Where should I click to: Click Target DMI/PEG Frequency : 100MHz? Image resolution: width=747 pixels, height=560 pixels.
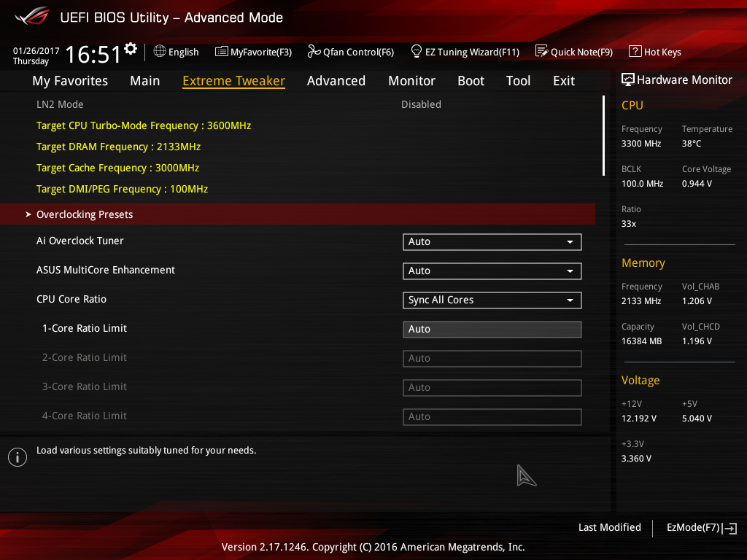click(122, 189)
